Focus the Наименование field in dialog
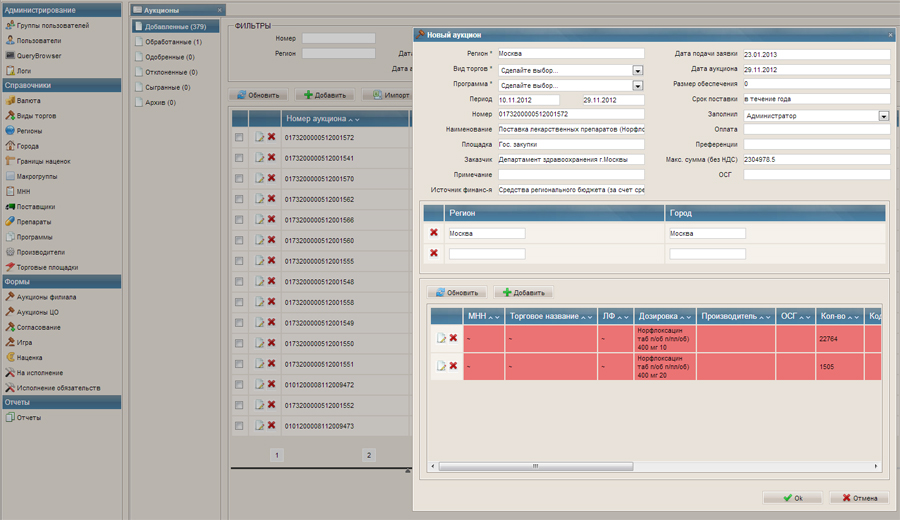The width and height of the screenshot is (900, 520). [571, 129]
